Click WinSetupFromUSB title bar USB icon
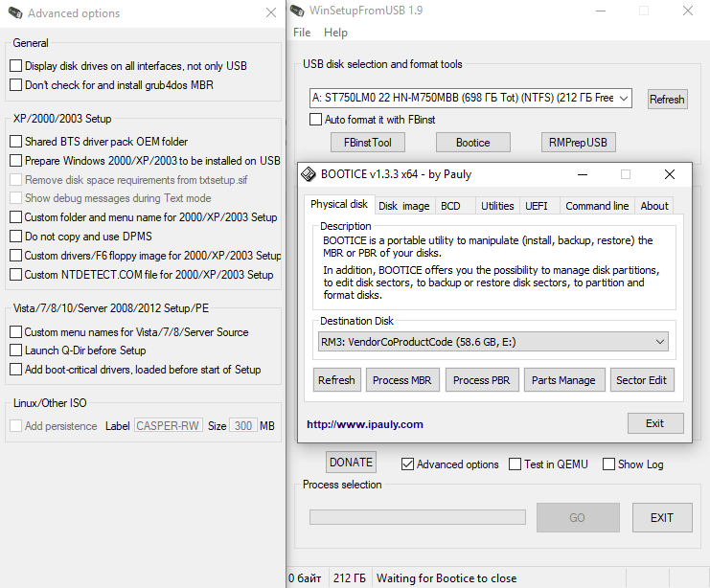710x588 pixels. tap(297, 11)
